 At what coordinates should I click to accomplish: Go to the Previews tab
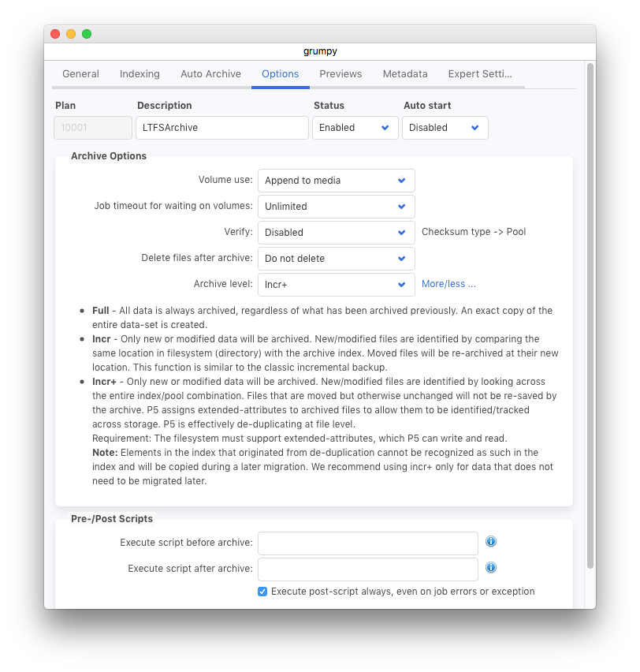point(340,74)
